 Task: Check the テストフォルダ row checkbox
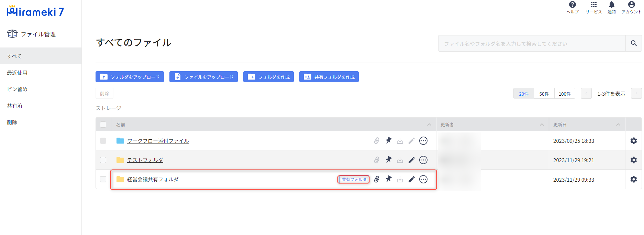coord(103,160)
